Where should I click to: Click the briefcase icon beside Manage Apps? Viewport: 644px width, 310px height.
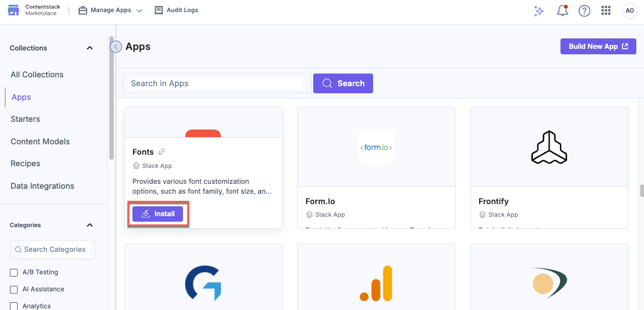tap(83, 10)
